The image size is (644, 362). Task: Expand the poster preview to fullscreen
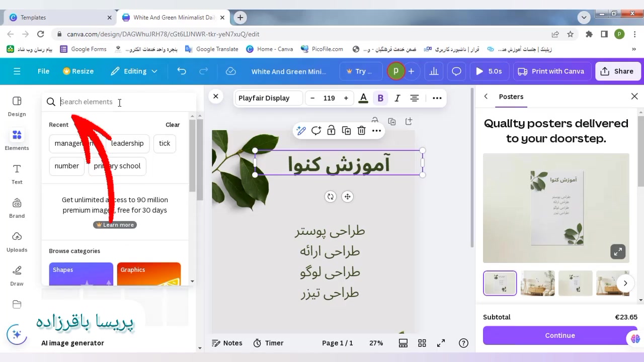618,251
